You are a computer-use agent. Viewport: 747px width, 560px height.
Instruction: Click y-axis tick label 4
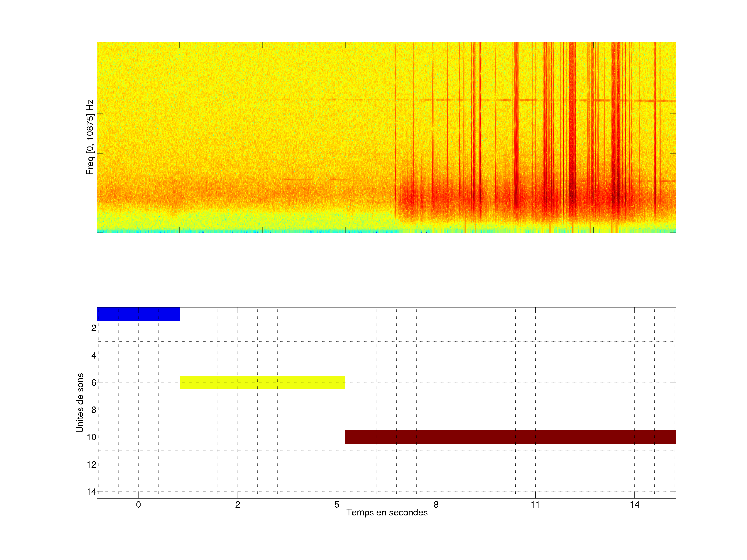pos(94,355)
